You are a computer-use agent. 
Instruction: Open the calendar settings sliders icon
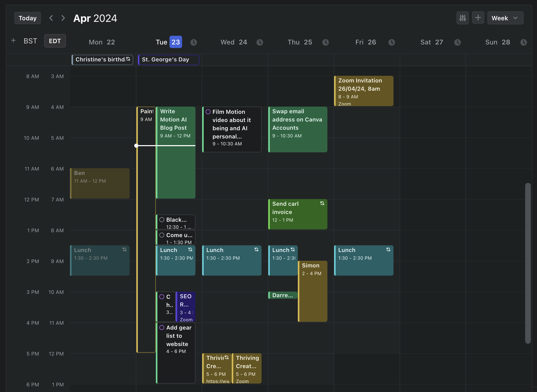(x=462, y=17)
